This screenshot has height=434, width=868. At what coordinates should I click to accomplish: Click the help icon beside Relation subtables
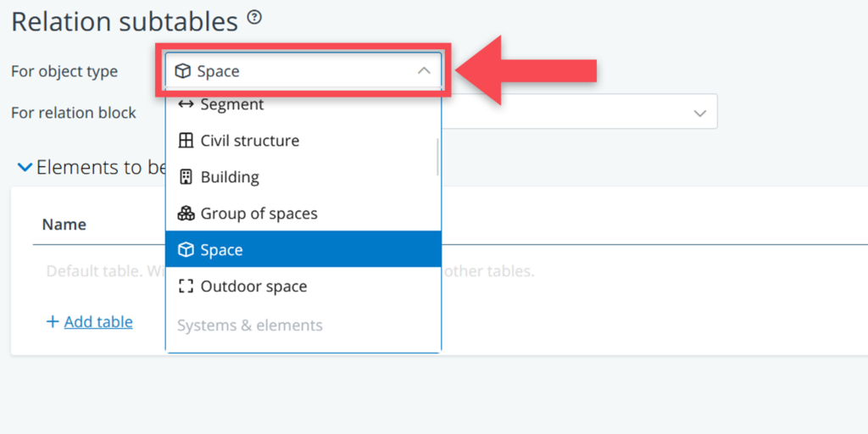pos(253,17)
